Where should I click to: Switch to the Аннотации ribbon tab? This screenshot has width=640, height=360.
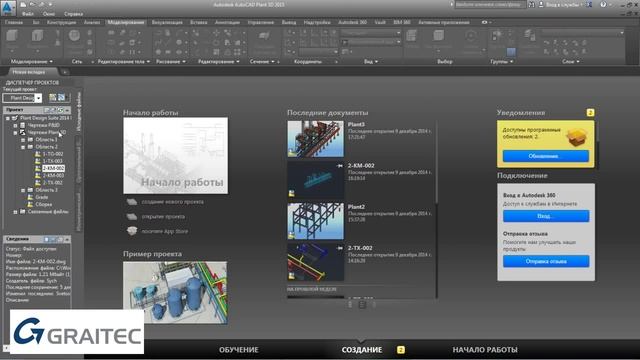point(227,22)
